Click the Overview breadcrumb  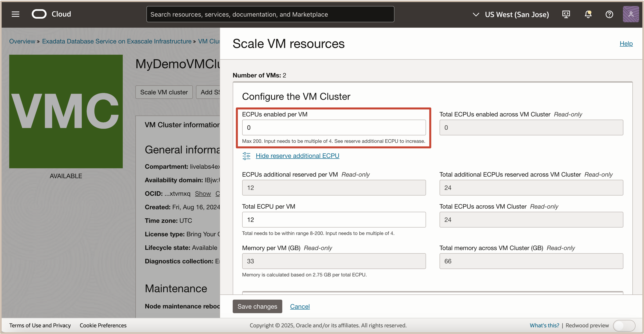click(x=22, y=41)
